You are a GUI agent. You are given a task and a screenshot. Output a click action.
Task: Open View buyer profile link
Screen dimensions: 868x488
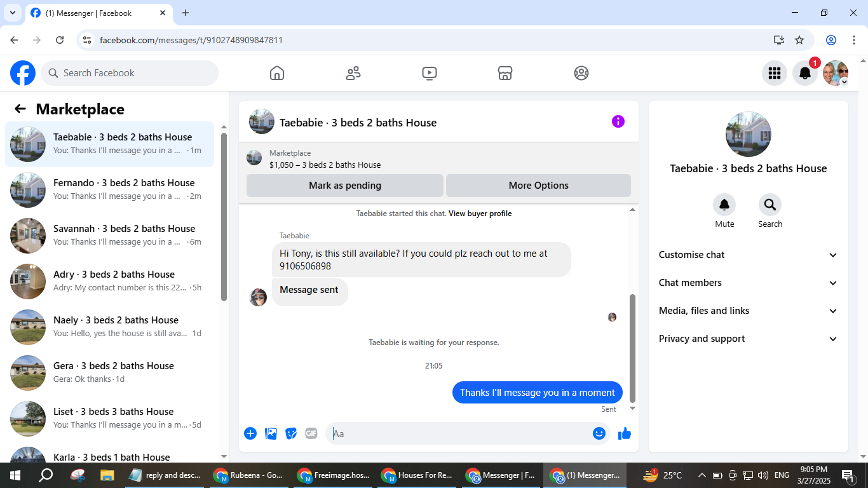click(480, 213)
